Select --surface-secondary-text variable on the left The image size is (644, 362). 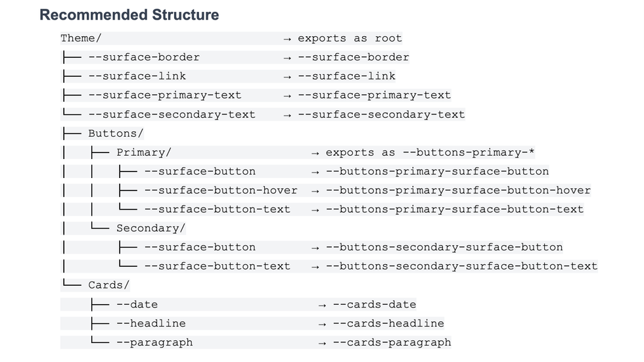(172, 114)
